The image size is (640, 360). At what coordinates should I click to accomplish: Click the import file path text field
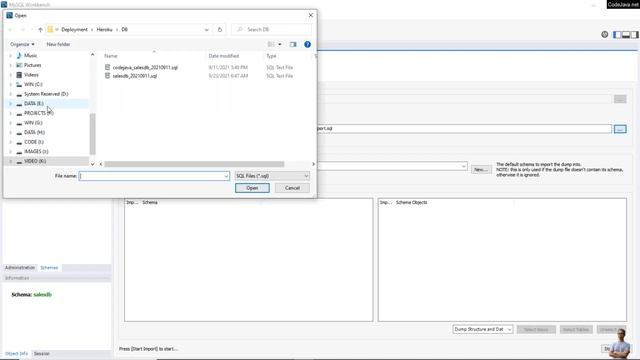pos(464,129)
